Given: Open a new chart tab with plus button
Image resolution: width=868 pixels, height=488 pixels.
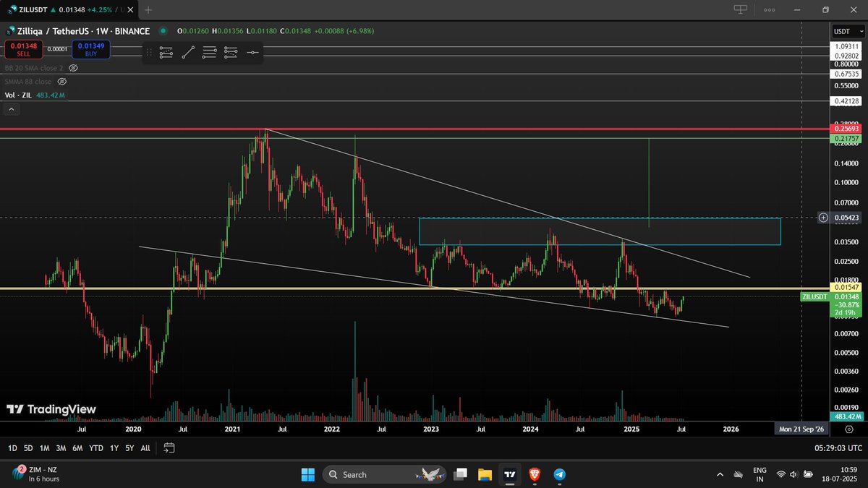Looking at the screenshot, I should (148, 9).
